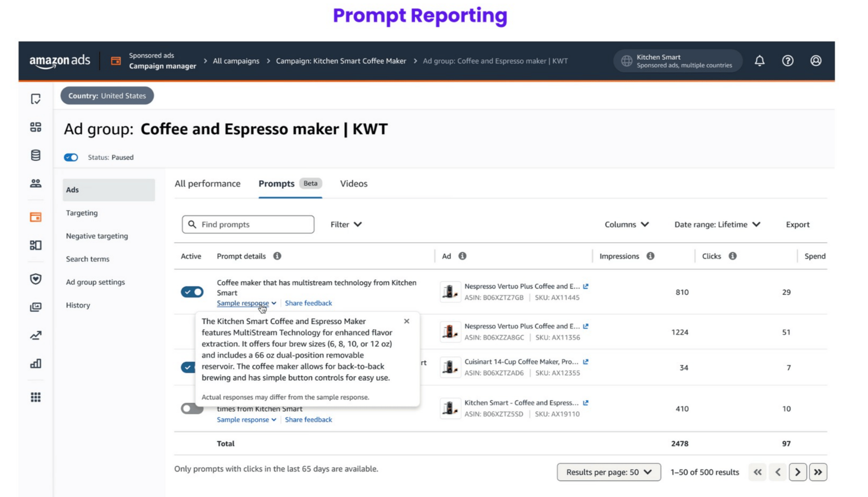Expand the Filter dropdown
This screenshot has height=497, width=868.
tap(346, 224)
